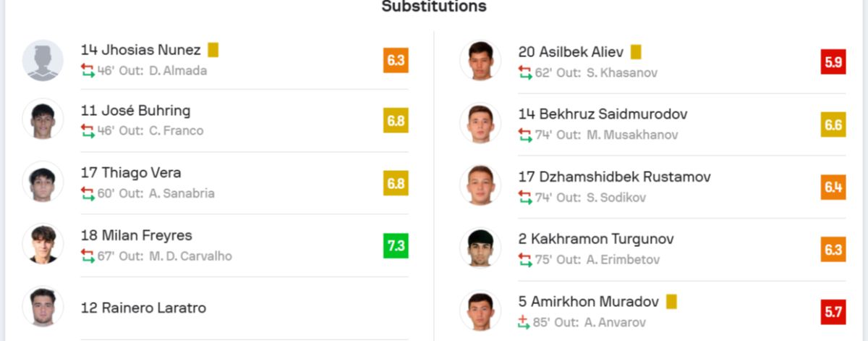Click Amirkhon Muradov's yellow card icon
Screen dimensions: 868x341
[671, 301]
